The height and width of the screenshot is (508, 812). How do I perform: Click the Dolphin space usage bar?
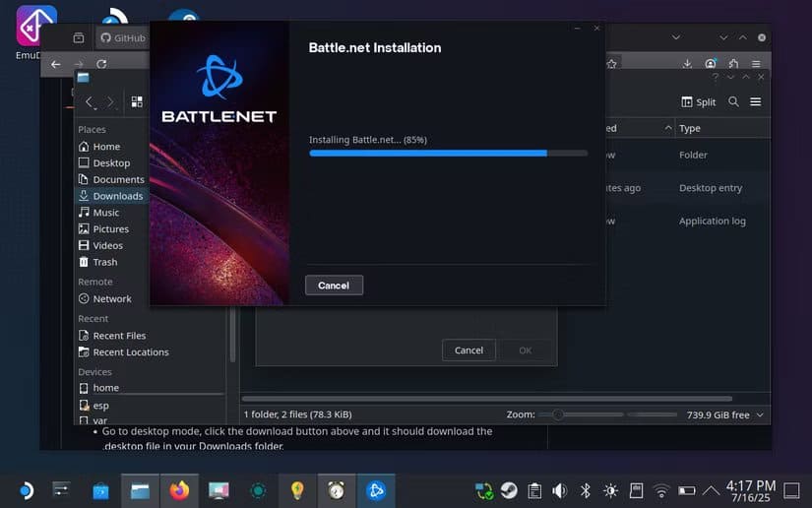coord(653,414)
